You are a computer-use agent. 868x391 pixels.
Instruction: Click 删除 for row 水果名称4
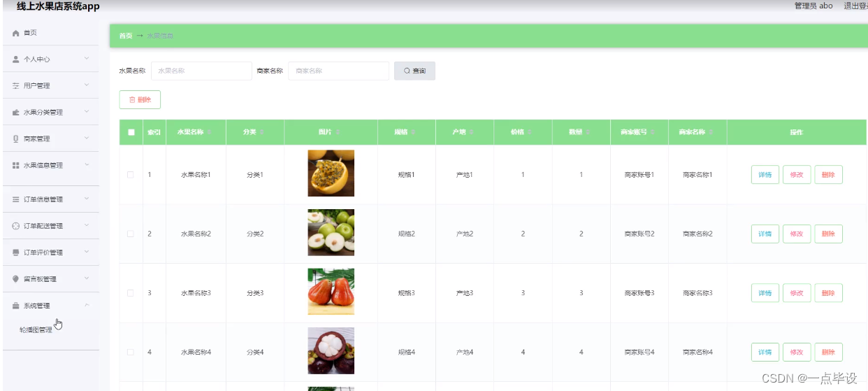pyautogui.click(x=828, y=352)
